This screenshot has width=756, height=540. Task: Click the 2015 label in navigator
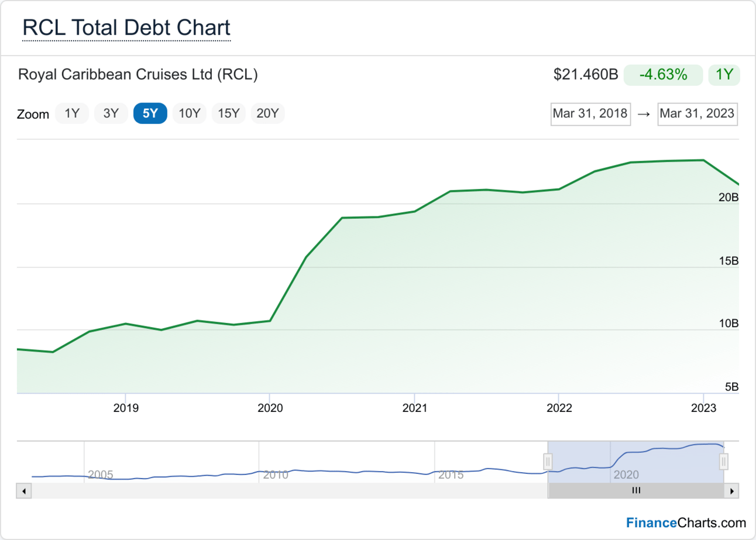point(451,474)
